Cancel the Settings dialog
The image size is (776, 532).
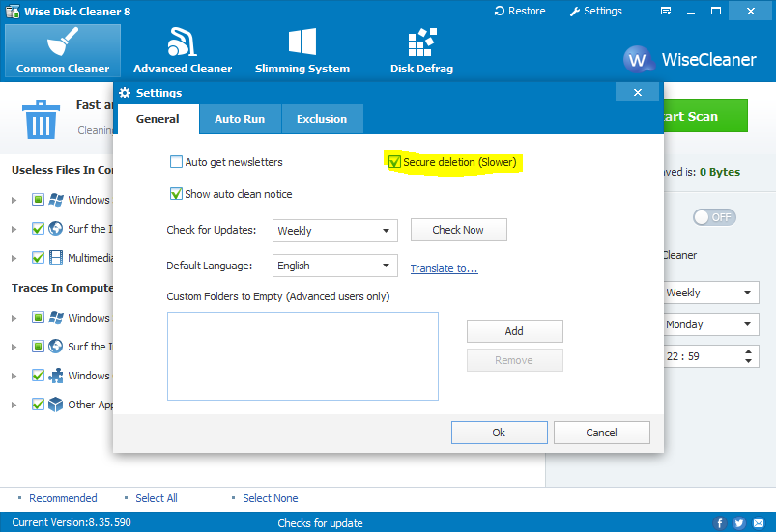click(x=601, y=433)
